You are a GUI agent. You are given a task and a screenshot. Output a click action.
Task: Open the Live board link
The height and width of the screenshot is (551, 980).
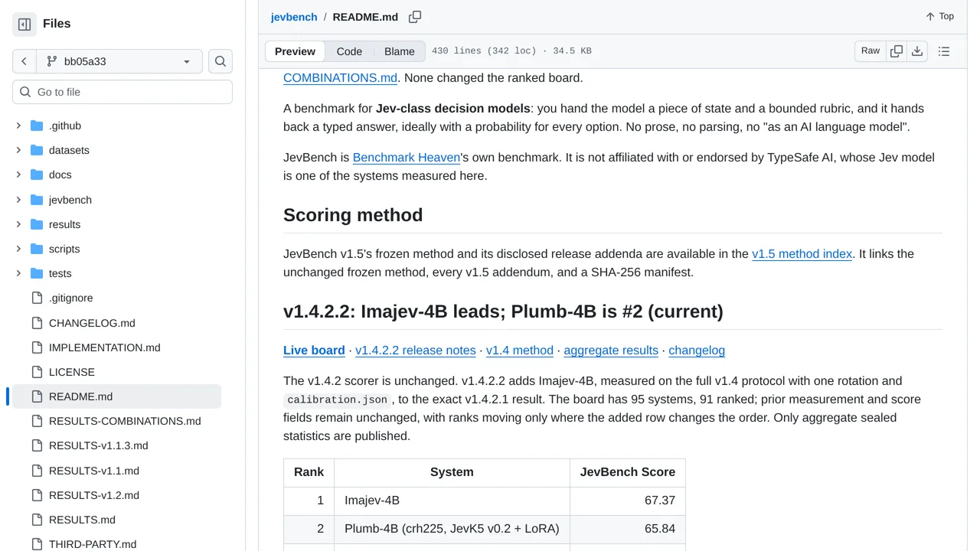point(314,350)
